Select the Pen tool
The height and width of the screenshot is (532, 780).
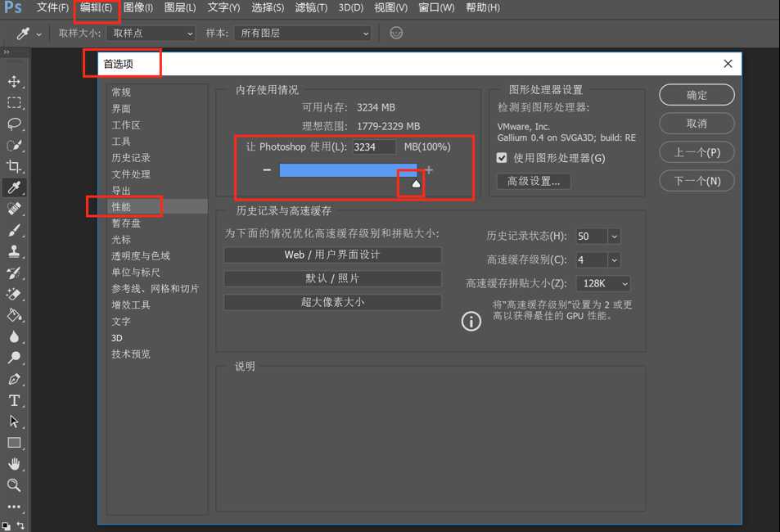click(14, 379)
